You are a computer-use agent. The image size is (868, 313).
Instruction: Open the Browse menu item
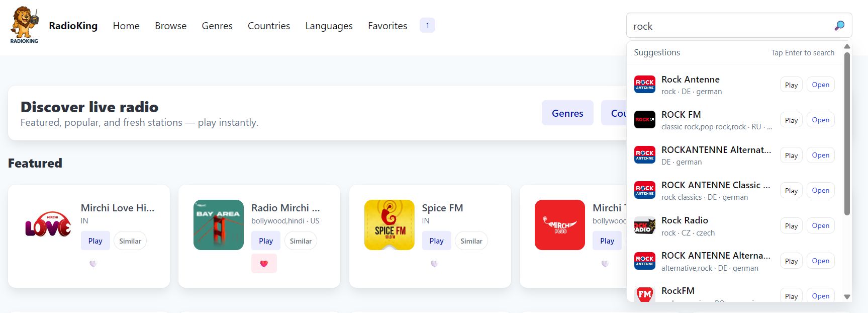(171, 26)
